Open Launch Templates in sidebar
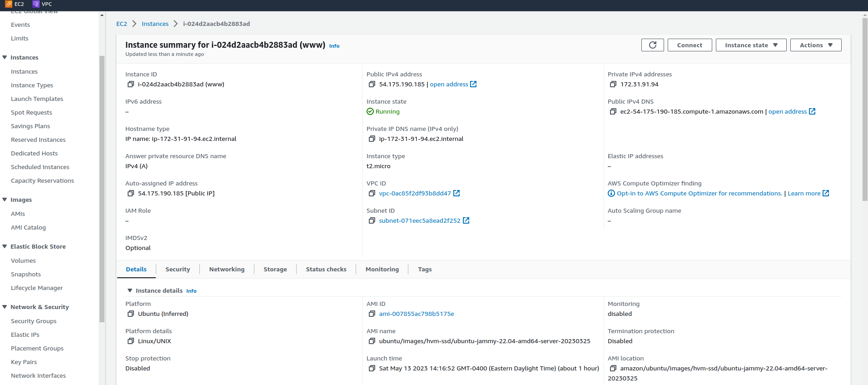 point(37,99)
